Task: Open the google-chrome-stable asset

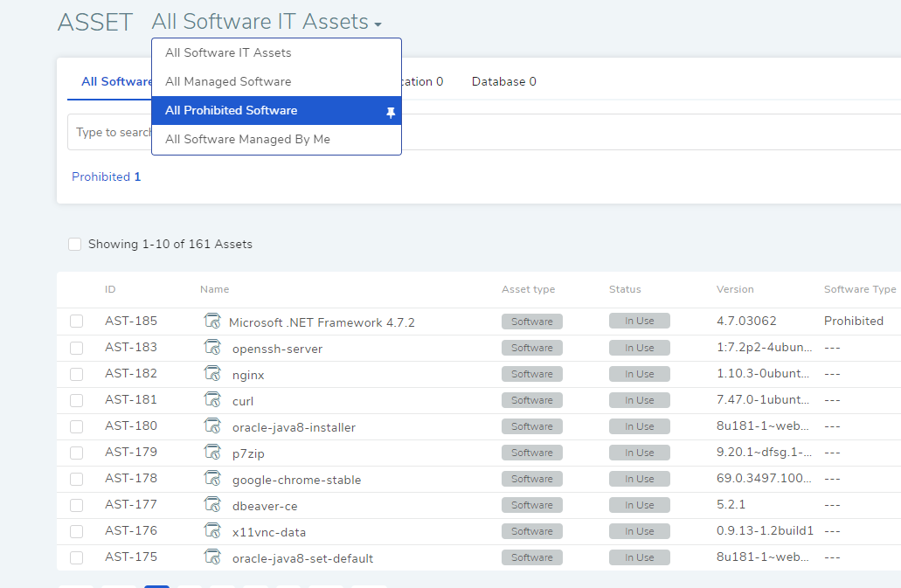Action: tap(296, 480)
